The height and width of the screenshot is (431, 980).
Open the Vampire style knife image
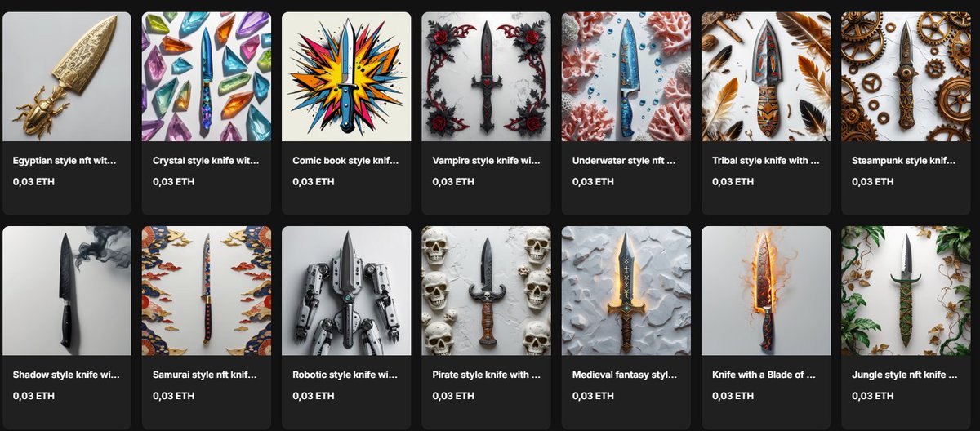pos(487,77)
